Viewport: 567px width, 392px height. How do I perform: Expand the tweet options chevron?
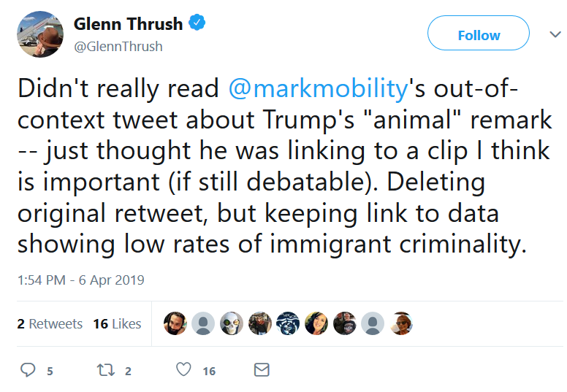click(x=555, y=34)
